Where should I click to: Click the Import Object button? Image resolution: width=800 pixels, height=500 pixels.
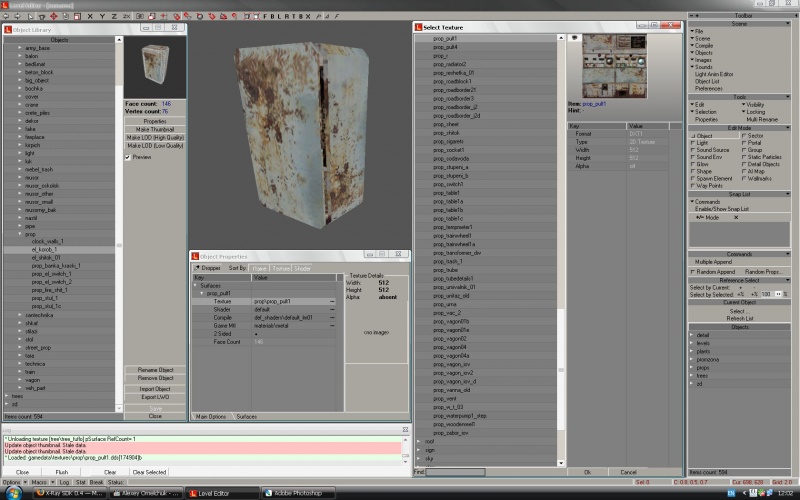155,388
